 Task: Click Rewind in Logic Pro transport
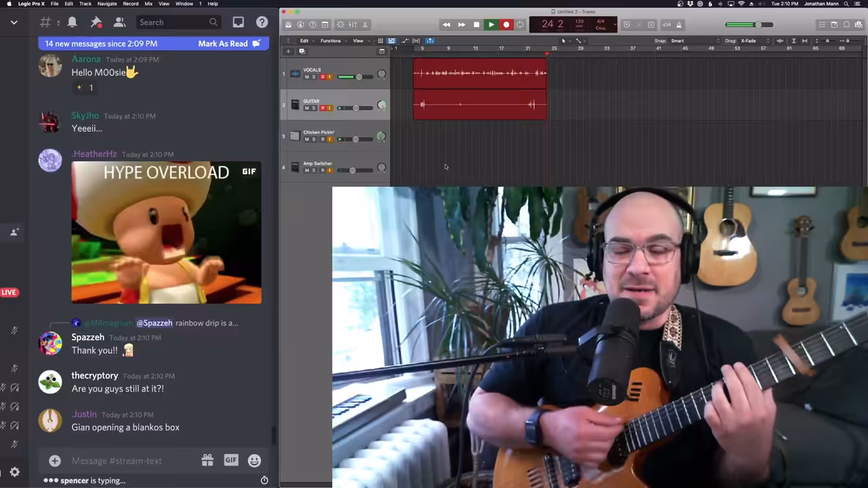point(446,24)
